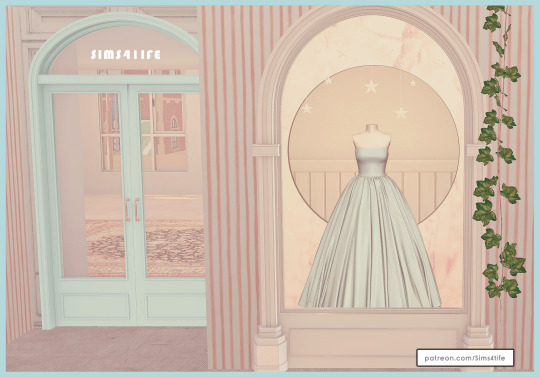The image size is (540, 378).
Task: Click the lower left mint door panel
Action: 95,306
